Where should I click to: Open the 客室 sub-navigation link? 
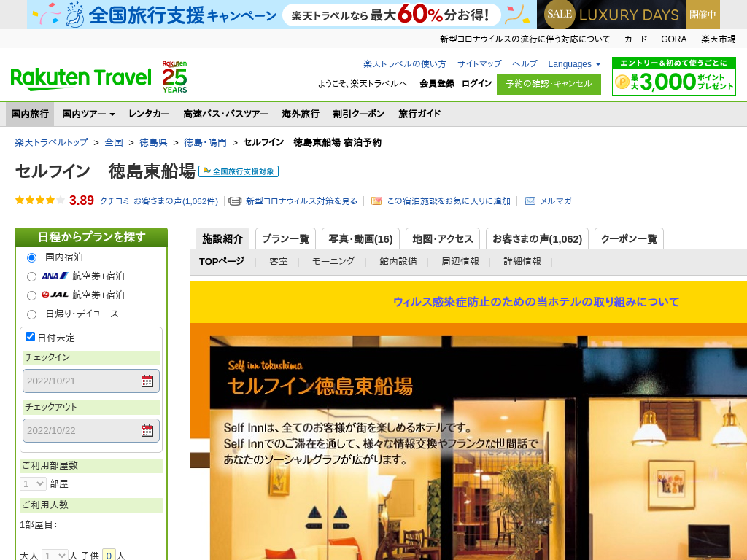point(278,262)
